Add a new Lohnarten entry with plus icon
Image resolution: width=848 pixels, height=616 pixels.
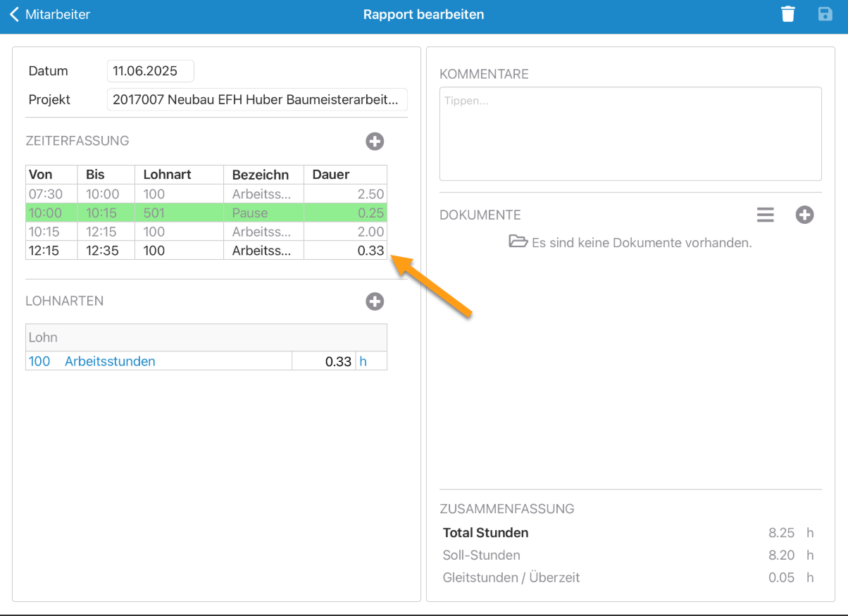[x=375, y=302]
